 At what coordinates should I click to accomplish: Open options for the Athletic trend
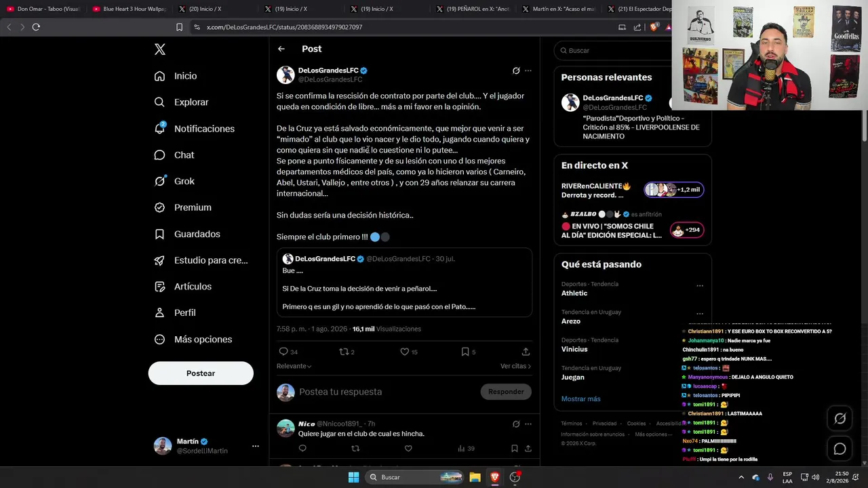point(700,285)
